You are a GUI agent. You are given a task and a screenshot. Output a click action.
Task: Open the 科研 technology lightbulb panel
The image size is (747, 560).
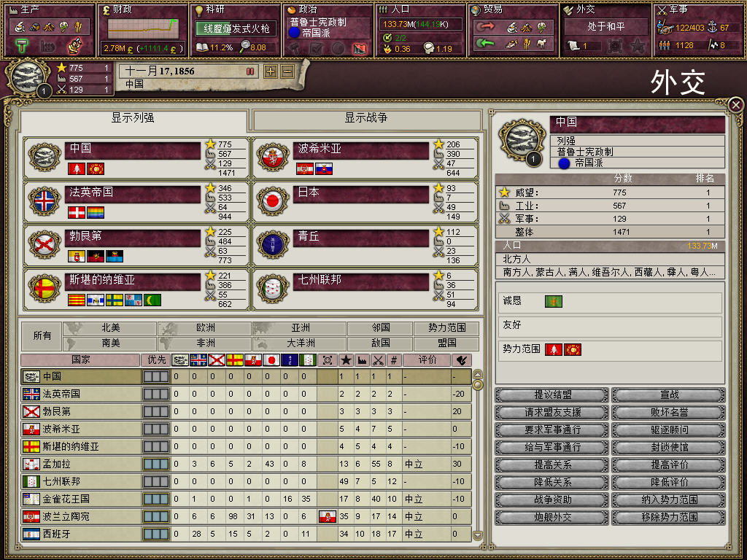click(198, 10)
